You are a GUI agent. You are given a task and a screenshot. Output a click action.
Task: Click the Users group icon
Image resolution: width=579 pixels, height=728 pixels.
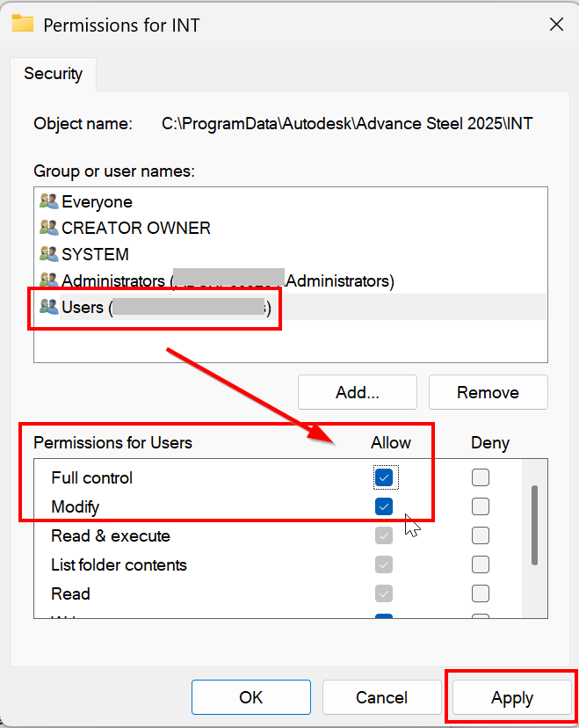(x=48, y=308)
